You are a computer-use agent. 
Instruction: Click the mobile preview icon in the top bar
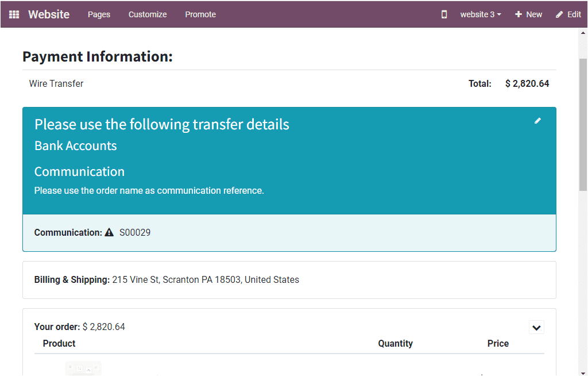tap(443, 14)
